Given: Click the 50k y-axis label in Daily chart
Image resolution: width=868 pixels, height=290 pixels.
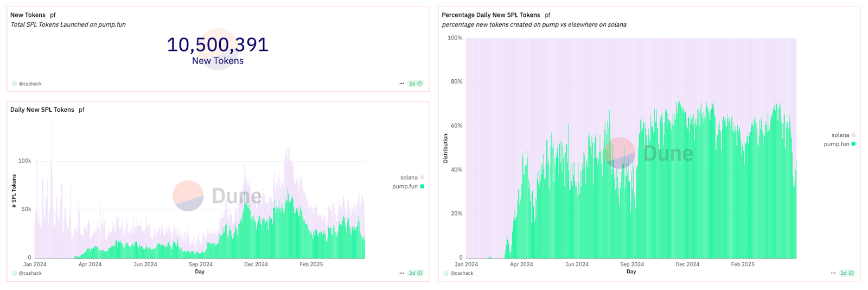Looking at the screenshot, I should [27, 209].
